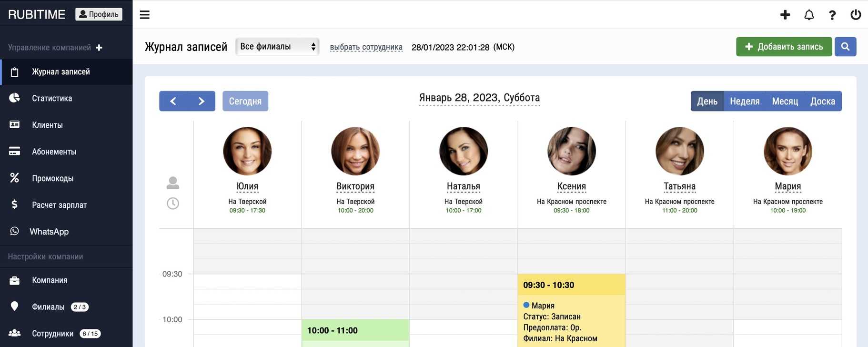Image resolution: width=868 pixels, height=347 pixels.
Task: Switch to Доска view
Action: [822, 101]
